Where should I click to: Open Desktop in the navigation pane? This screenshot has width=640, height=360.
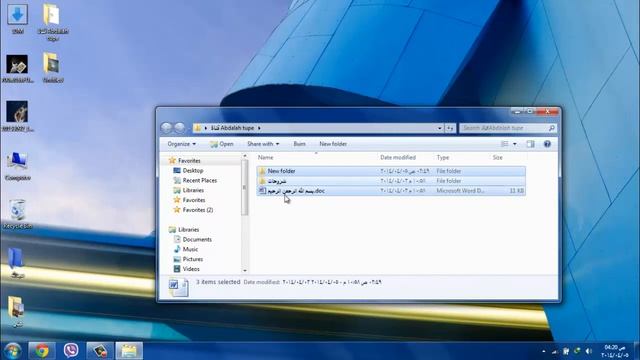189,171
